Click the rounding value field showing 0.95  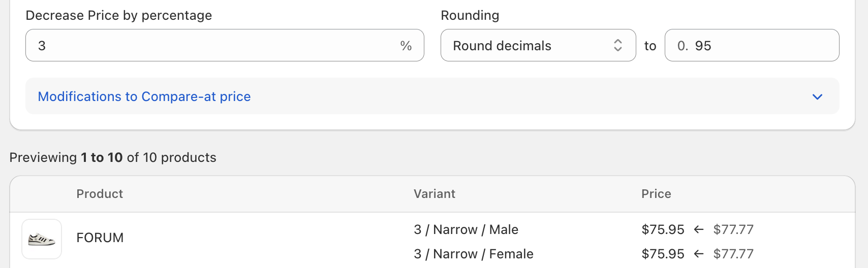751,46
